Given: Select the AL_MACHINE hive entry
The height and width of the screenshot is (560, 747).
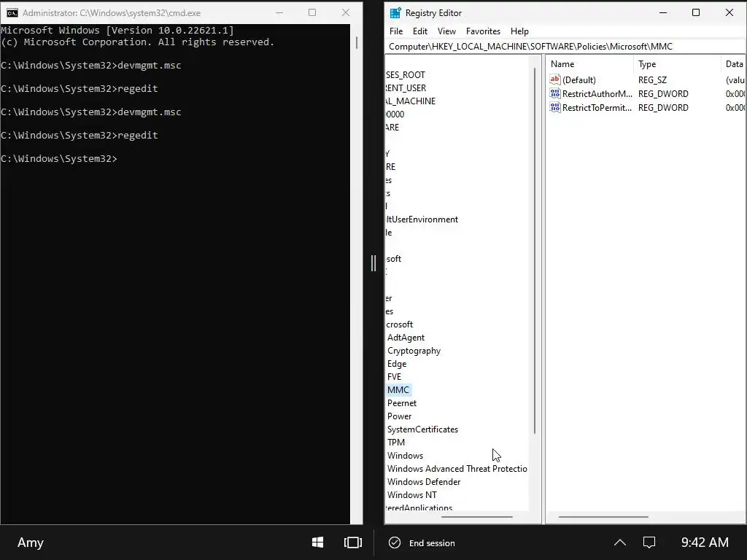Looking at the screenshot, I should click(411, 101).
